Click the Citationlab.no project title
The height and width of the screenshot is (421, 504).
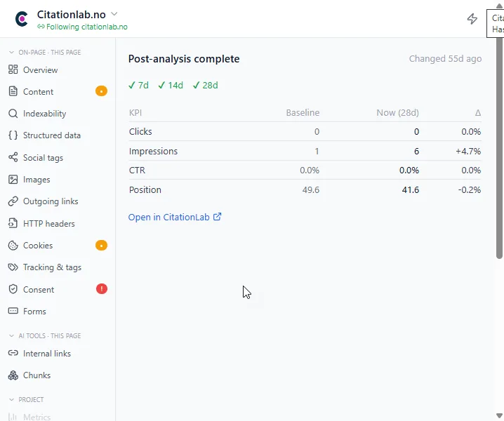click(x=72, y=15)
